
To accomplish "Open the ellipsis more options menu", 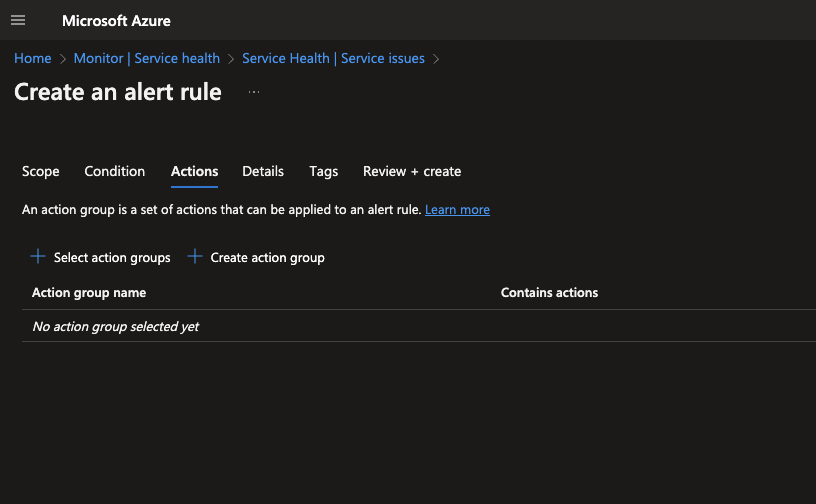I will [x=254, y=92].
